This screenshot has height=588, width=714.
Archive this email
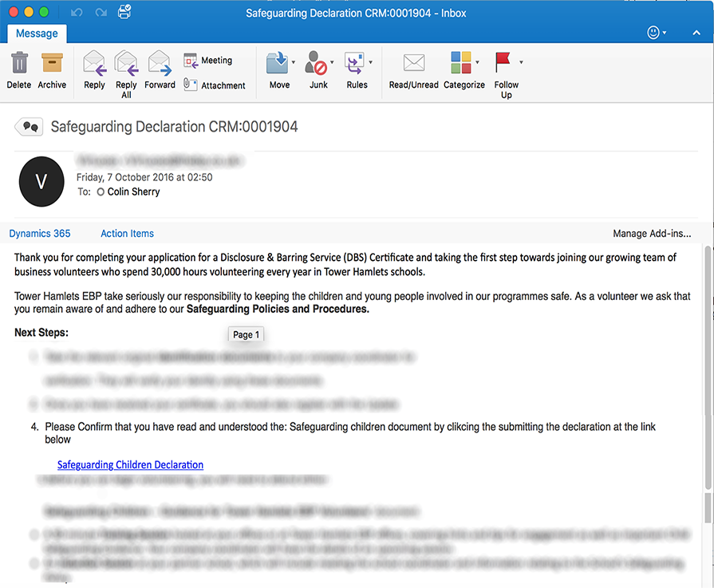point(52,70)
